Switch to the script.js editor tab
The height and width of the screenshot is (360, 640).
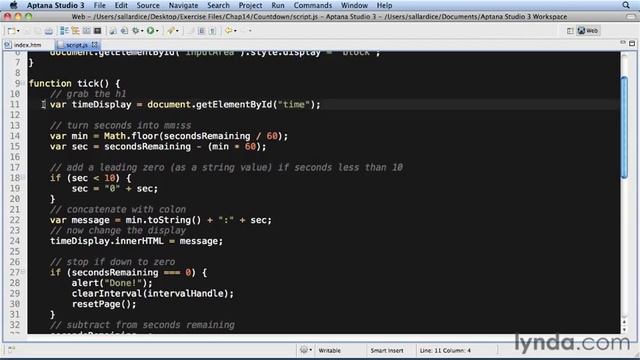(76, 45)
